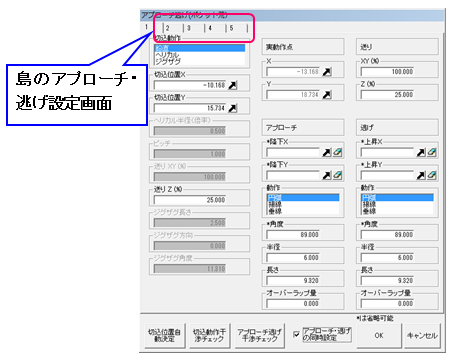The width and height of the screenshot is (450, 360).
Task: Clear 降下X value with eraser icon
Action: click(337, 152)
